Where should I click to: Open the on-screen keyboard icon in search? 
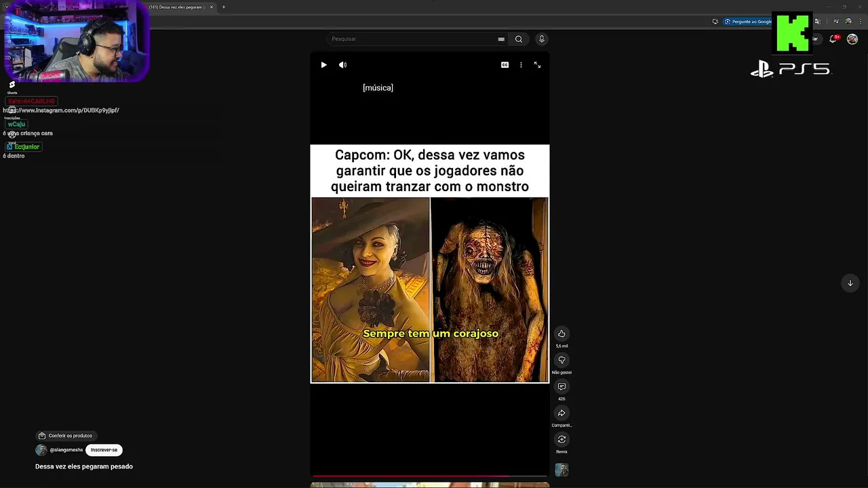[x=501, y=39]
